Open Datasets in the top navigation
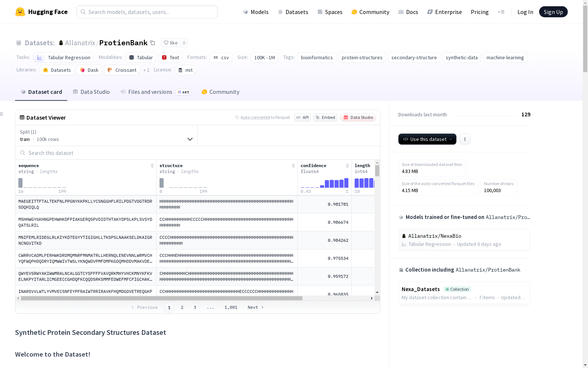 293,12
